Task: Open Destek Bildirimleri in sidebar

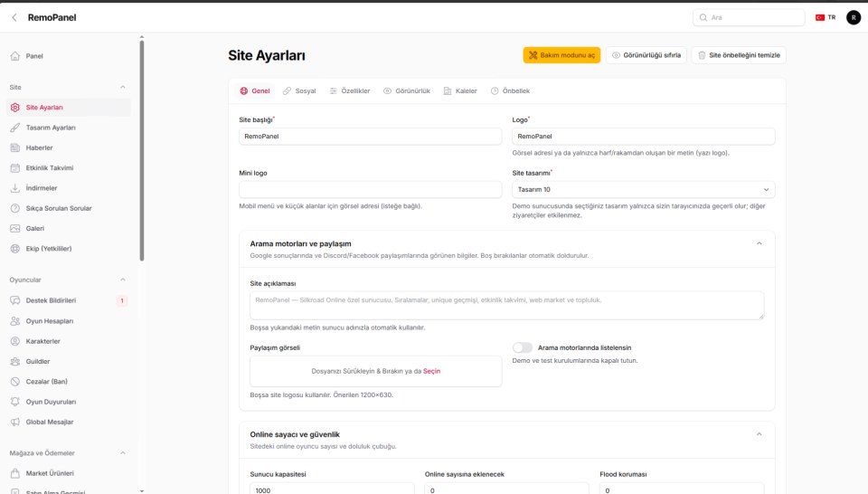Action: click(x=69, y=300)
